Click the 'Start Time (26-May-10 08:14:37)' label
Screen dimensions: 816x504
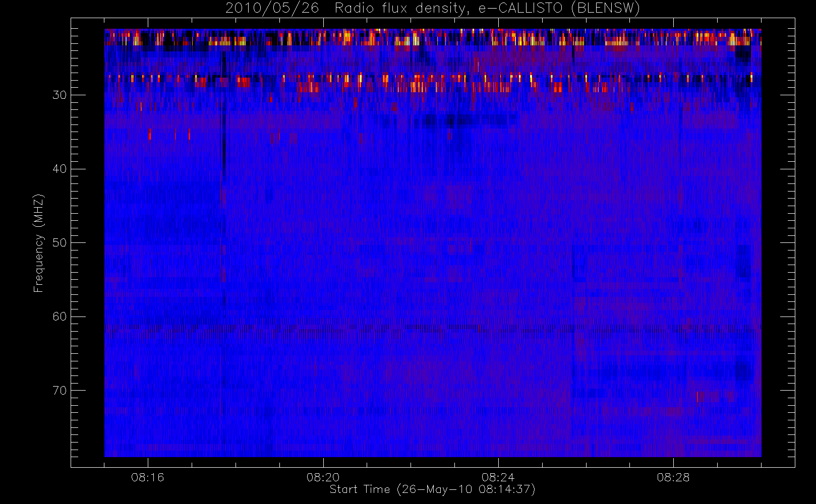[433, 489]
